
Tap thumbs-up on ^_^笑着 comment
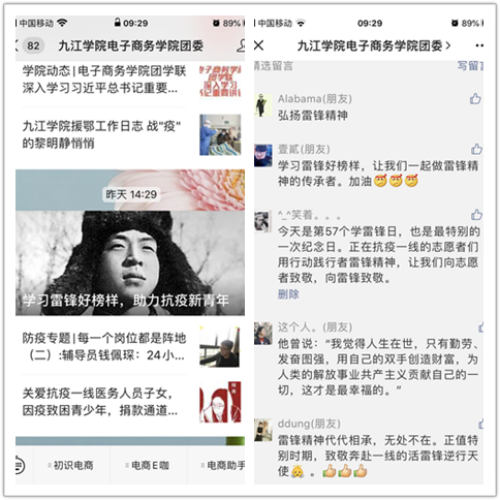tap(476, 215)
